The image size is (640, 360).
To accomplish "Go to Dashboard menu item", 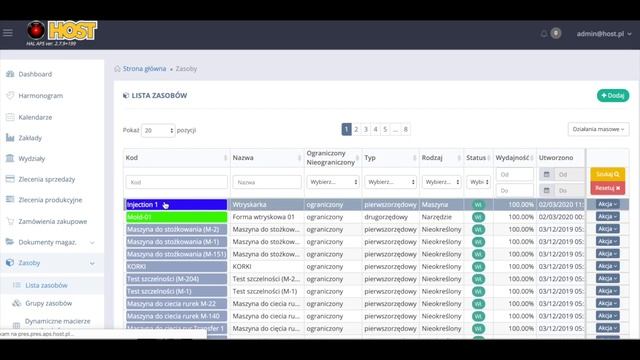I will (x=35, y=74).
